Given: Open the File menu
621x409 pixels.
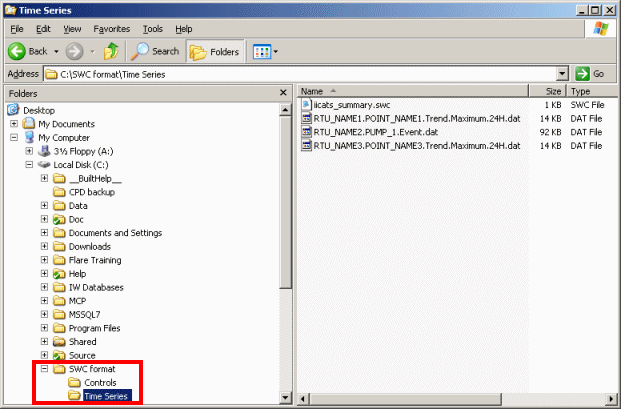Looking at the screenshot, I should [x=17, y=29].
